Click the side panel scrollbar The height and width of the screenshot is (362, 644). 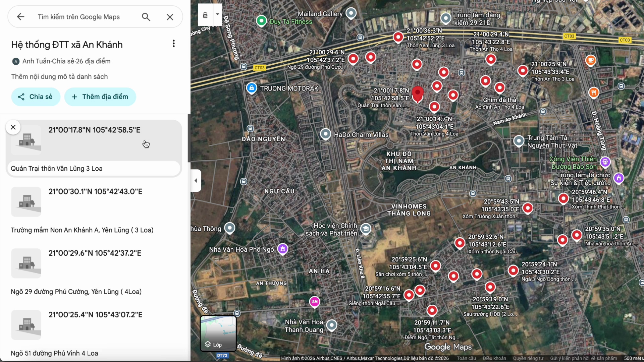tap(189, 138)
